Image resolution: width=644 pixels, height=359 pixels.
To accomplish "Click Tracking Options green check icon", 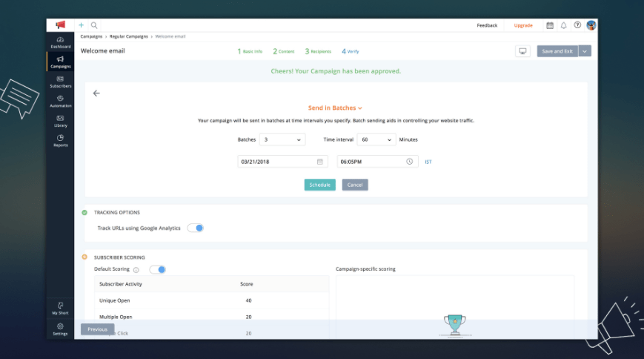I will [84, 213].
